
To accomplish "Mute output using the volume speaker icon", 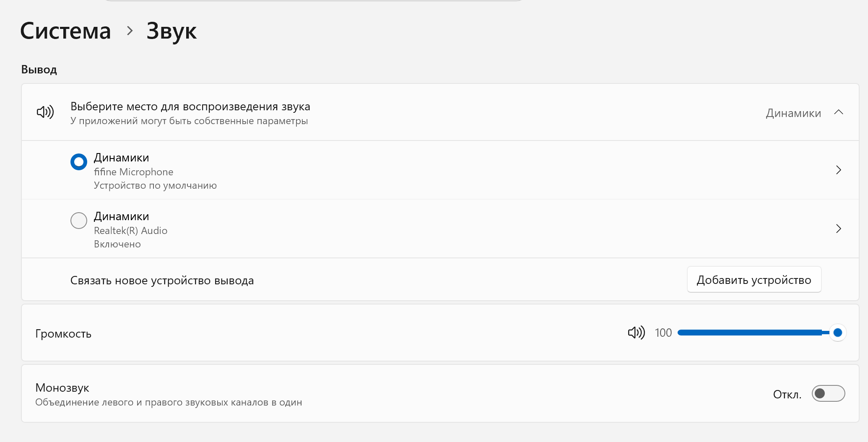I will pyautogui.click(x=636, y=333).
